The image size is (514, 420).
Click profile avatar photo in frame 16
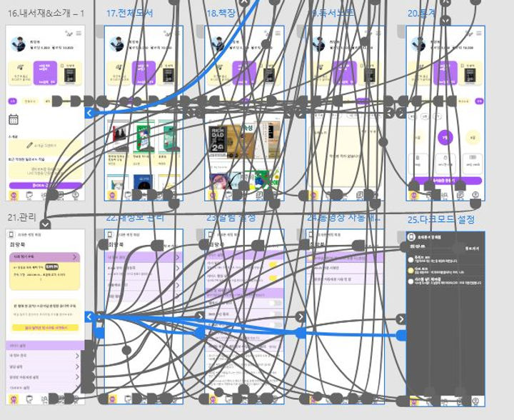click(x=19, y=44)
